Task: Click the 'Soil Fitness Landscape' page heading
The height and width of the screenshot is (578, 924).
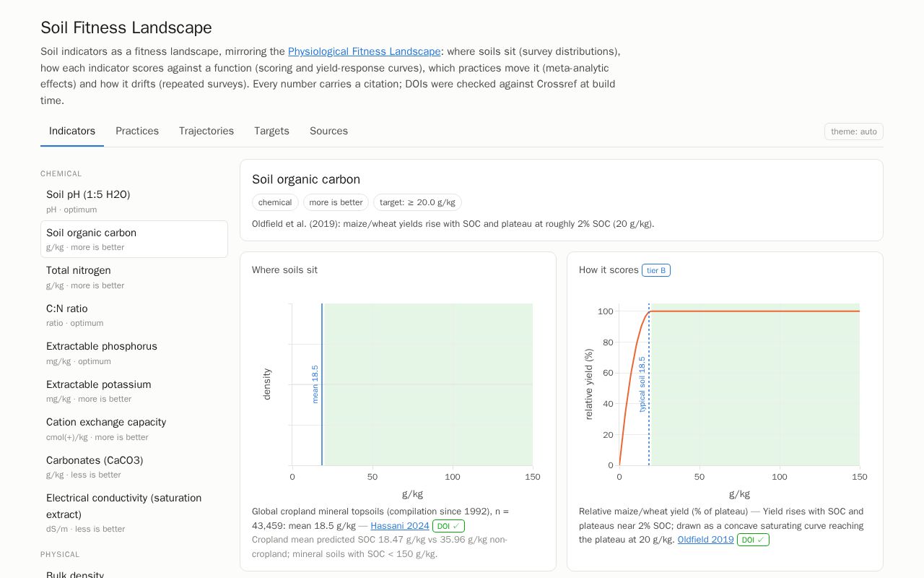Action: tap(126, 27)
